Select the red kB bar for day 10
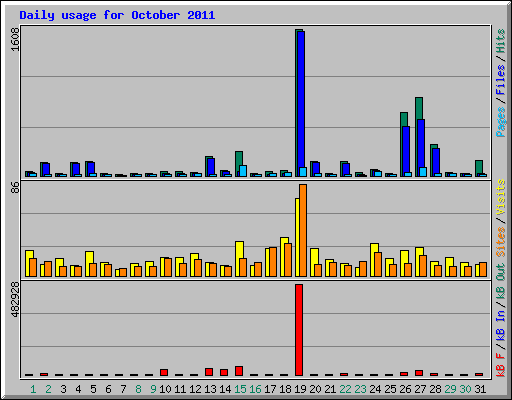512x400 pixels. click(164, 372)
